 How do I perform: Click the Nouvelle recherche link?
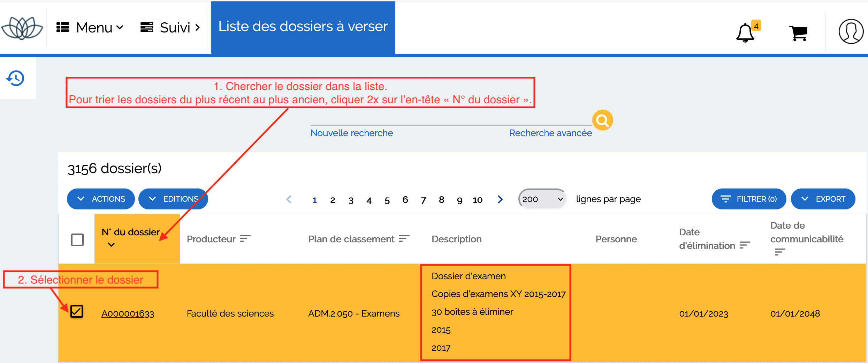[351, 133]
